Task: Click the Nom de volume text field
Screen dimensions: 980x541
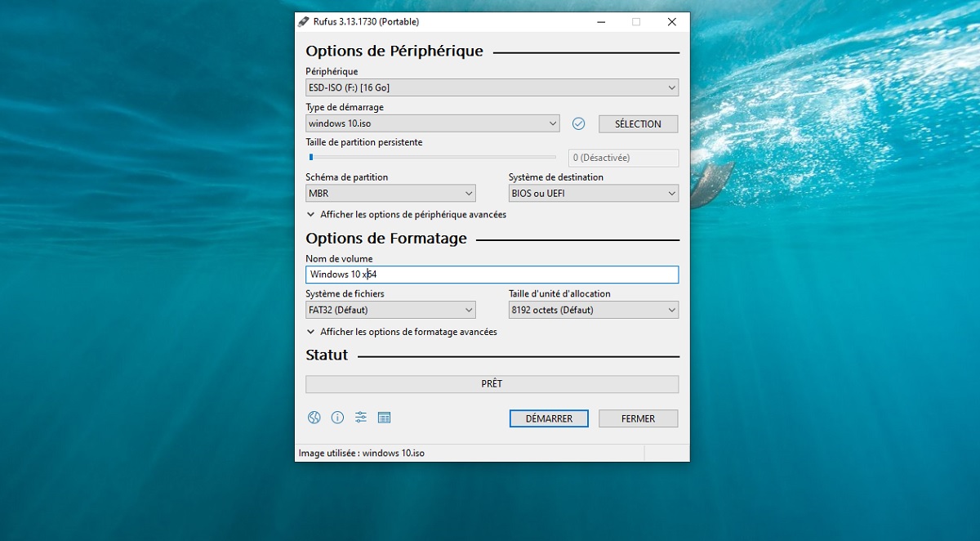Action: 492,275
